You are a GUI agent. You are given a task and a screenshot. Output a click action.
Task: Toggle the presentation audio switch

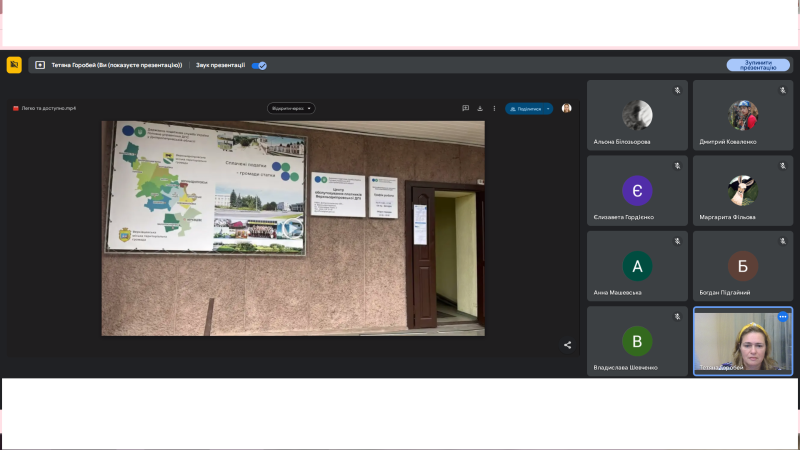(259, 65)
